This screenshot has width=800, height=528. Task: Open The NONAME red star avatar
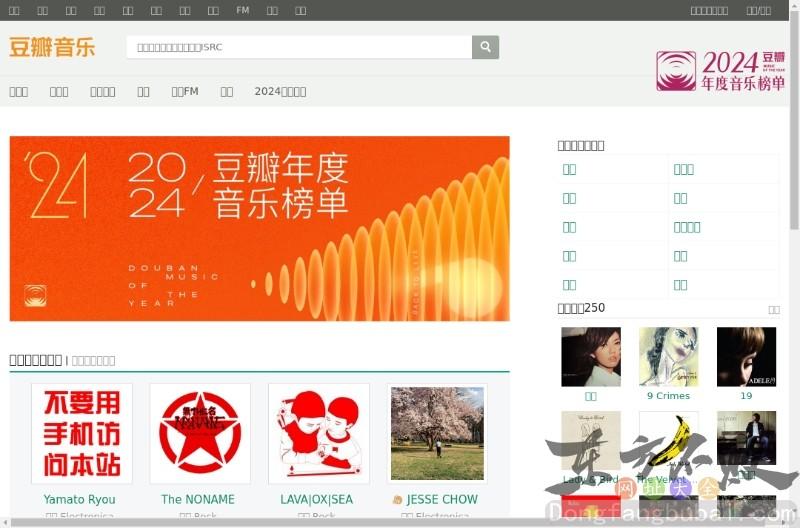pos(200,433)
